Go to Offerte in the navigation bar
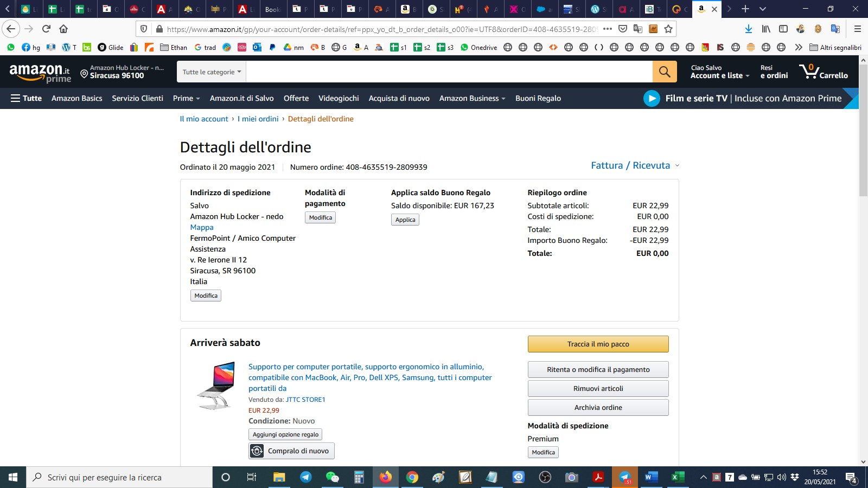The width and height of the screenshot is (868, 488). tap(296, 98)
